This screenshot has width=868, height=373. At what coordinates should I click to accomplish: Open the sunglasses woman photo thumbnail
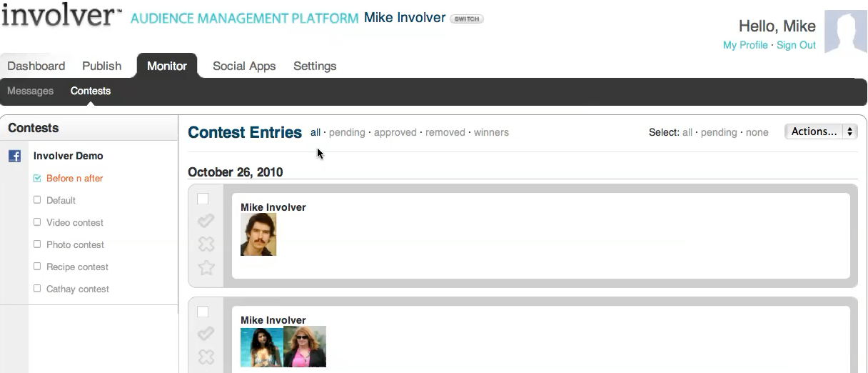305,347
